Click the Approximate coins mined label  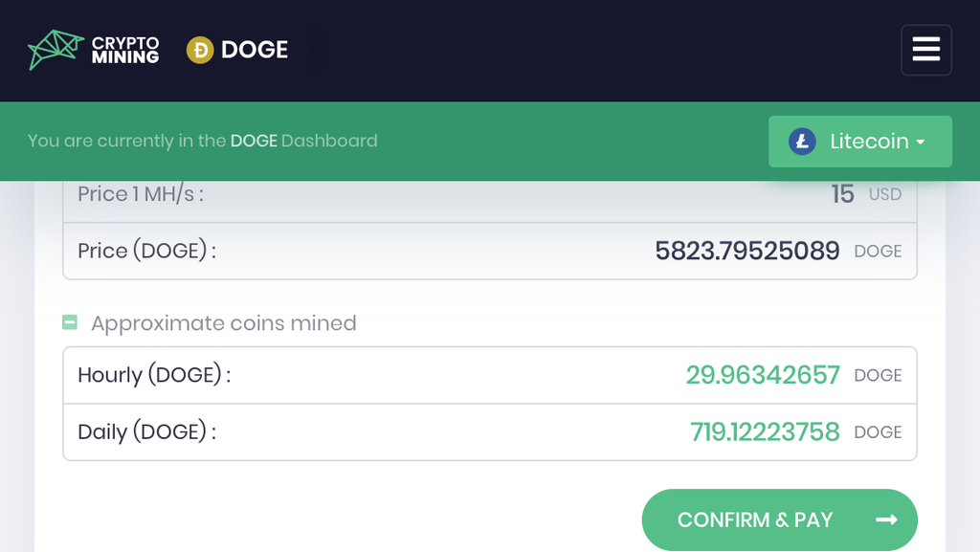click(224, 322)
